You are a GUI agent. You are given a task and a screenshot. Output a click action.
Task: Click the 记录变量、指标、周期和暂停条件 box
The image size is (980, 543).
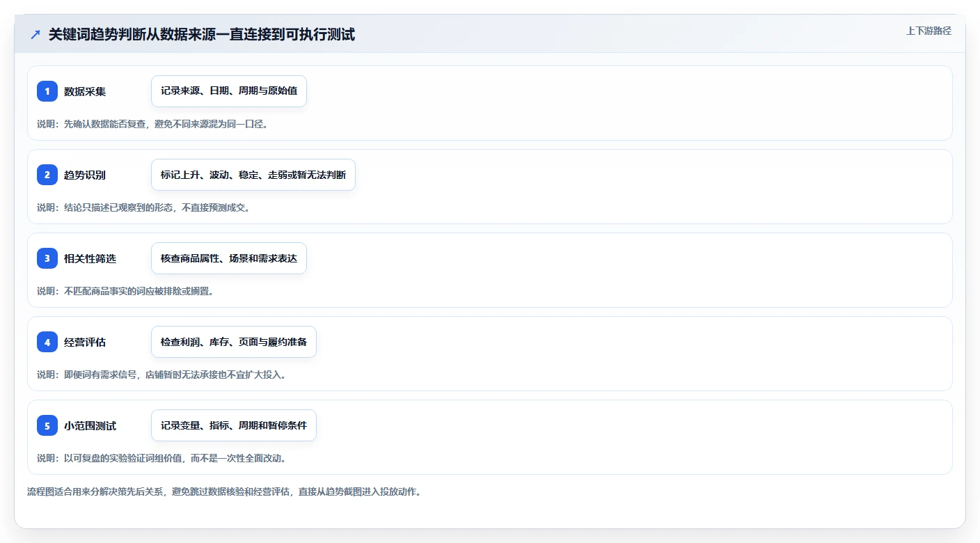234,425
